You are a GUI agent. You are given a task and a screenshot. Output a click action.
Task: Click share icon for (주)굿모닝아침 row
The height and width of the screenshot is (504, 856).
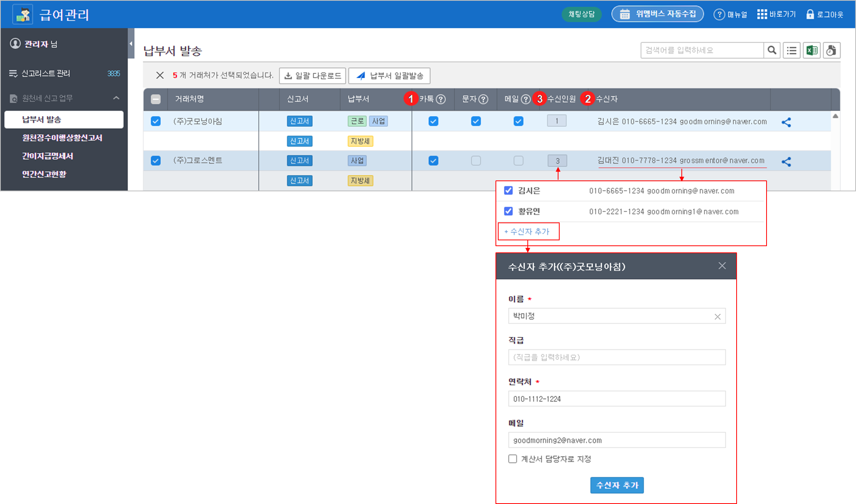[786, 122]
